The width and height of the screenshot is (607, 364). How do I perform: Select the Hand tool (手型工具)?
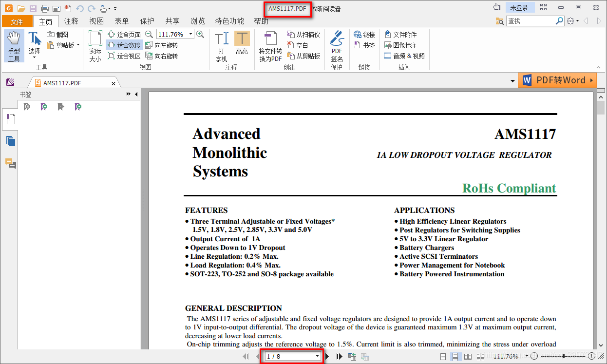pos(14,46)
